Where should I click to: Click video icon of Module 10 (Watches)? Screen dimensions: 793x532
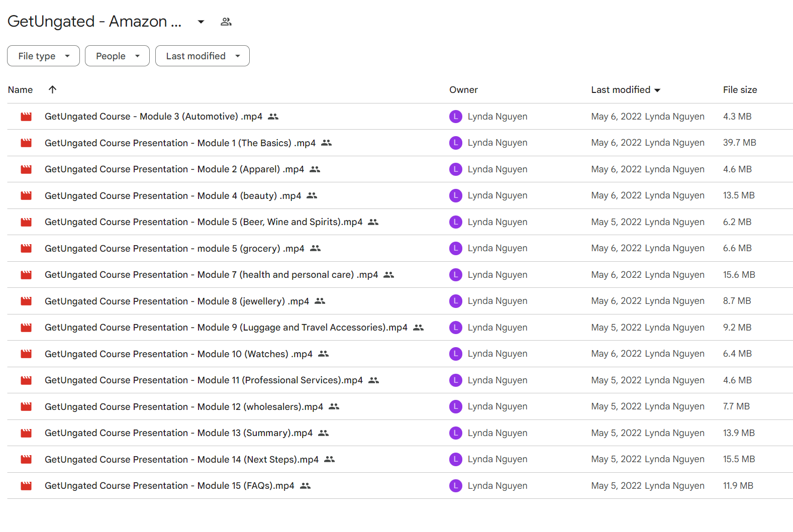(x=26, y=354)
